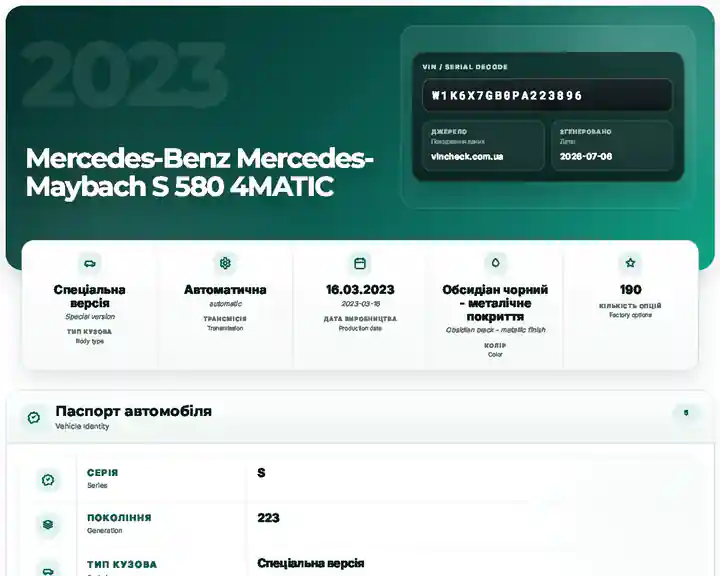This screenshot has height=576, width=720.
Task: Click the Тип кузова row car icon
Action: coord(48,570)
